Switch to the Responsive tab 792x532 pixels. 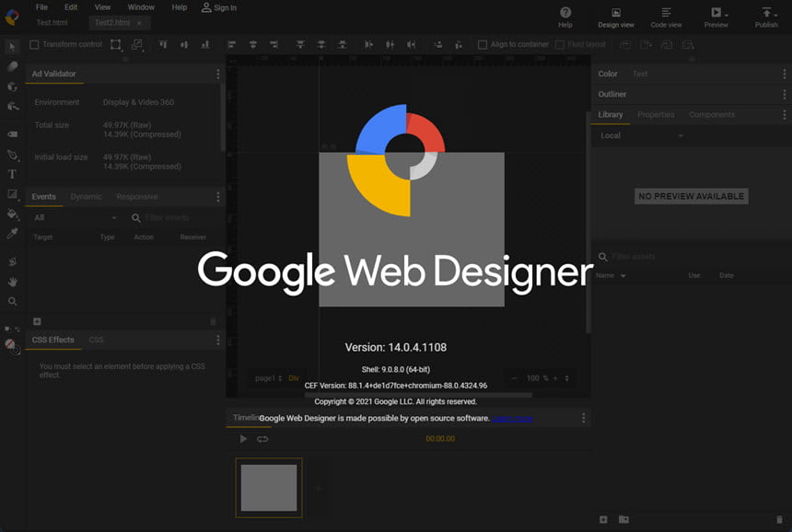point(137,196)
